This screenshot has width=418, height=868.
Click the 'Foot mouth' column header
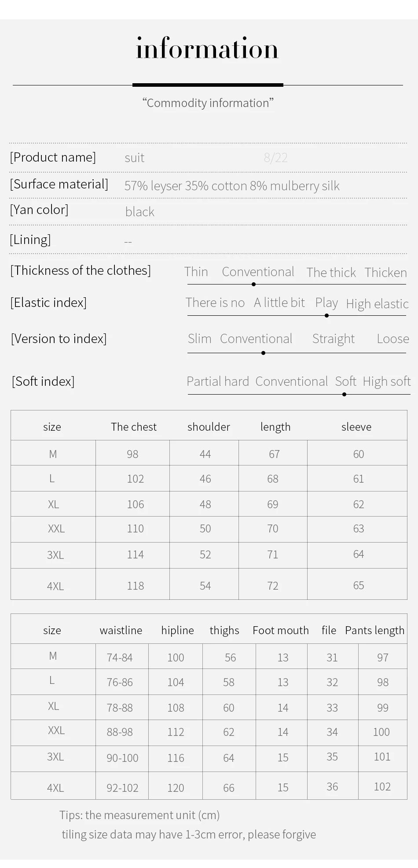[281, 630]
